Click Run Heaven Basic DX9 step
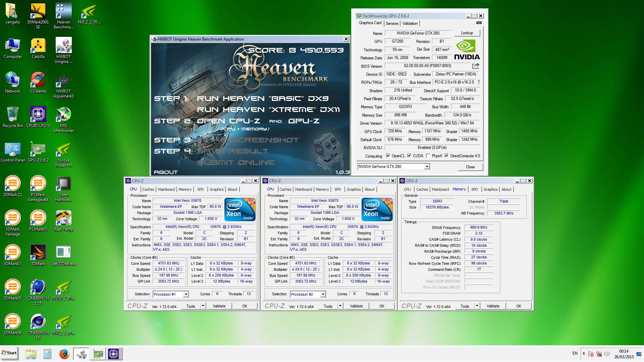 [x=262, y=99]
